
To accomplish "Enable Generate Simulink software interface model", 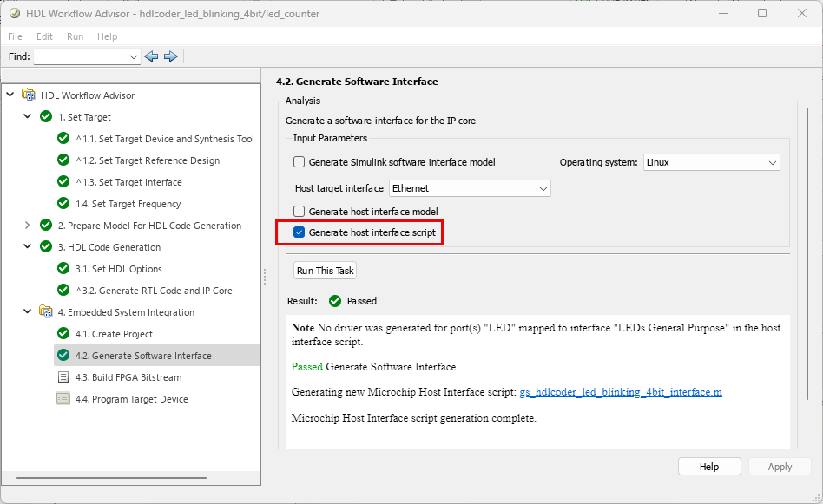I will [x=300, y=162].
